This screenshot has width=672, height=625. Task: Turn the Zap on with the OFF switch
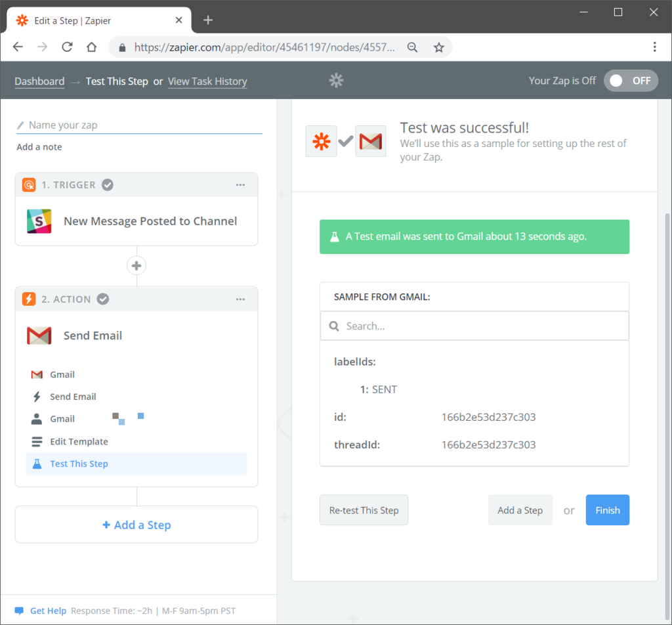point(631,81)
